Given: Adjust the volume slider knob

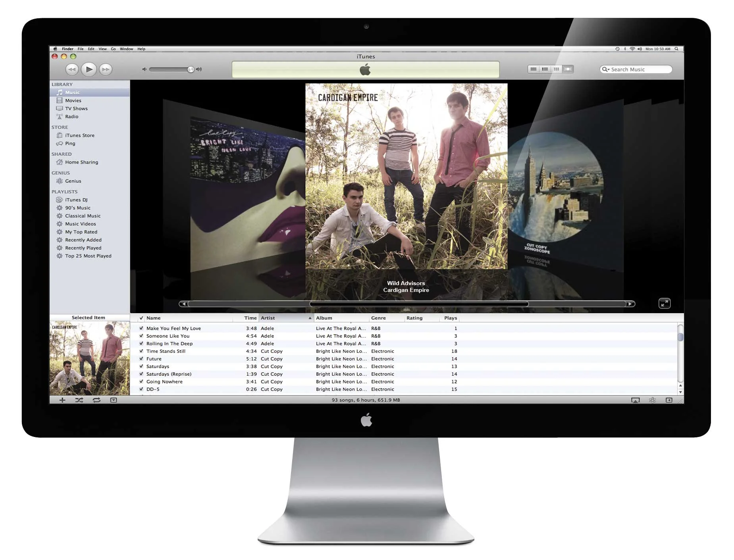Looking at the screenshot, I should tap(191, 69).
